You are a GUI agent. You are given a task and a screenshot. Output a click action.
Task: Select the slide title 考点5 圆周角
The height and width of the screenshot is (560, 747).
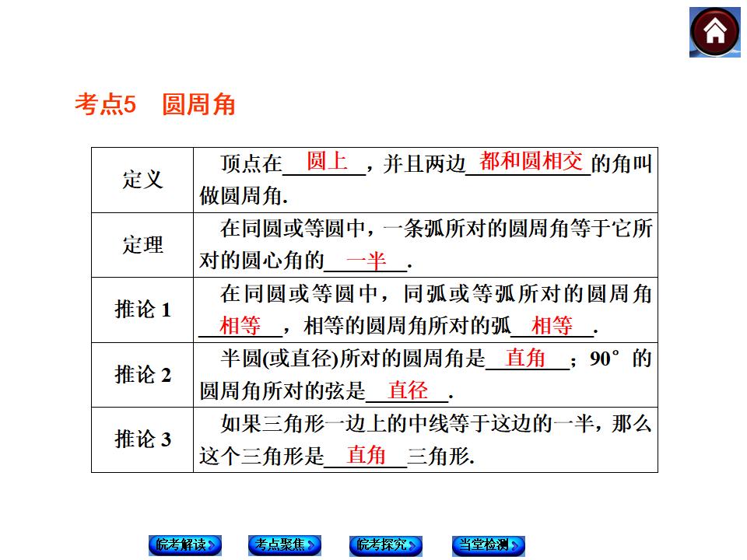156,102
